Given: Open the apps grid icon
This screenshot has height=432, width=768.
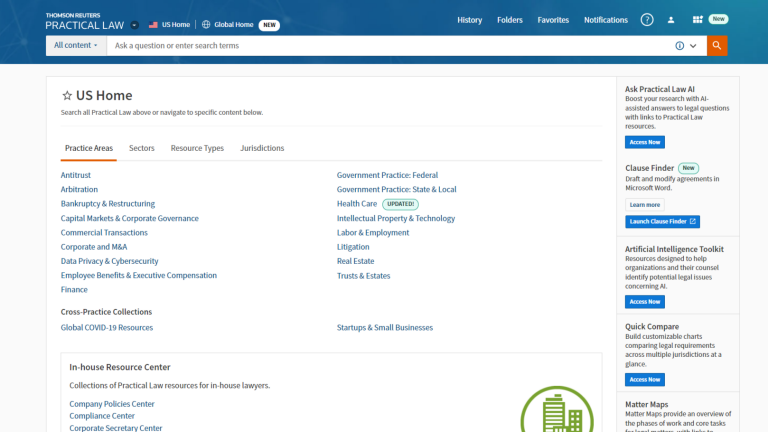Looking at the screenshot, I should pos(697,20).
